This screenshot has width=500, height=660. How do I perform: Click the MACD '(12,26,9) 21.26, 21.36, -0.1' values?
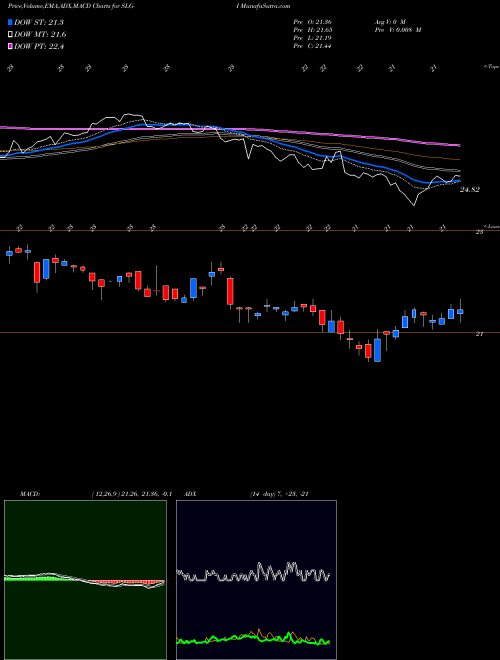(131, 494)
